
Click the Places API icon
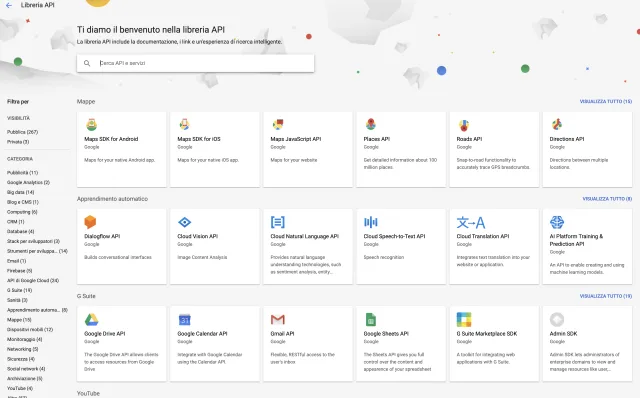point(371,124)
